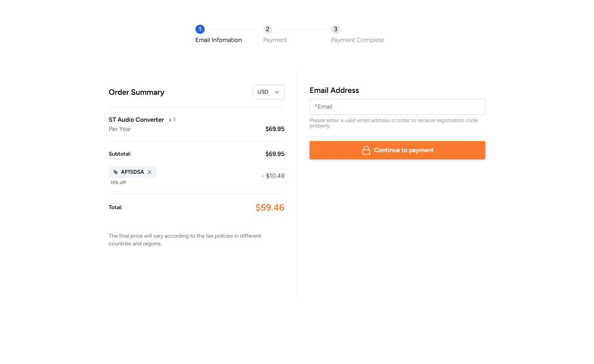Click the 15% off label
This screenshot has width=594, height=364.
(x=118, y=183)
